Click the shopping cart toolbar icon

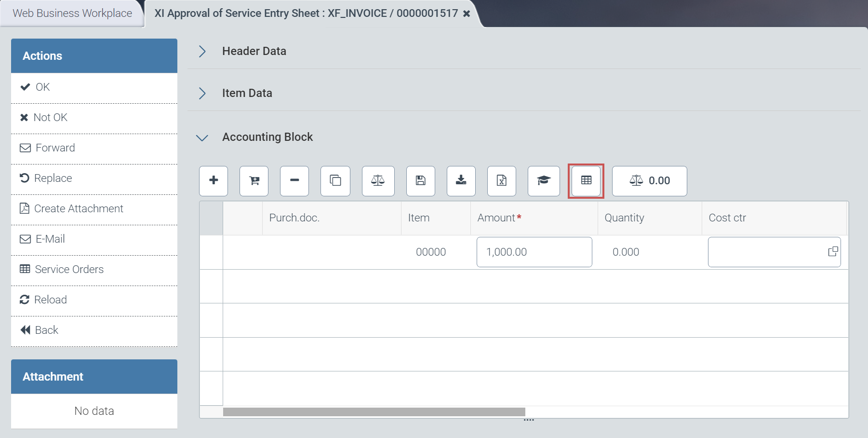(254, 180)
